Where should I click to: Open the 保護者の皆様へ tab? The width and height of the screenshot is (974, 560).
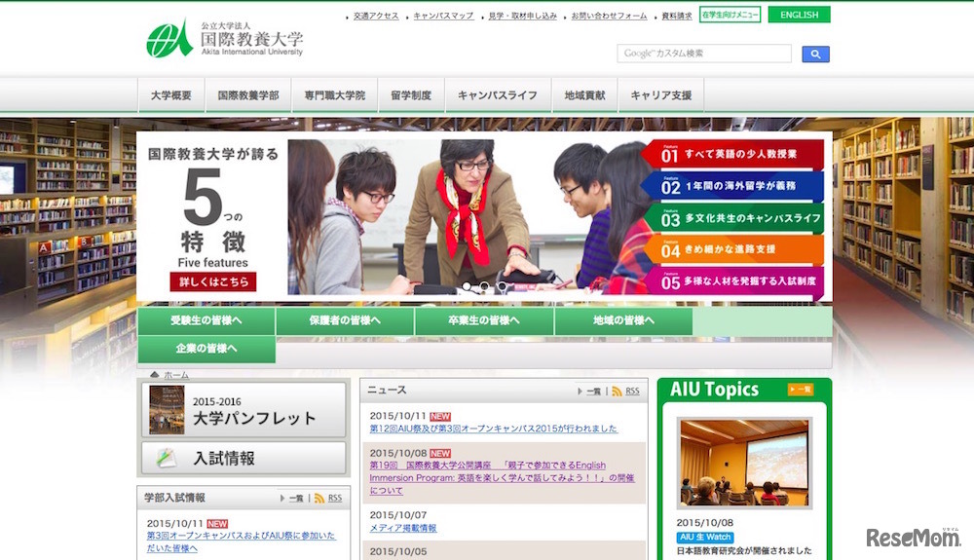(345, 320)
